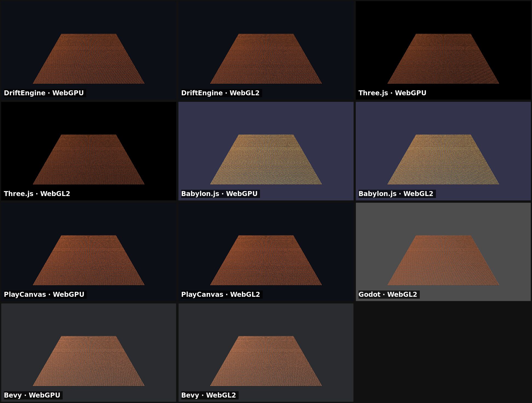Image resolution: width=532 pixels, height=403 pixels.
Task: Click the Bevy WebGL2 rendered plane
Action: point(266,361)
